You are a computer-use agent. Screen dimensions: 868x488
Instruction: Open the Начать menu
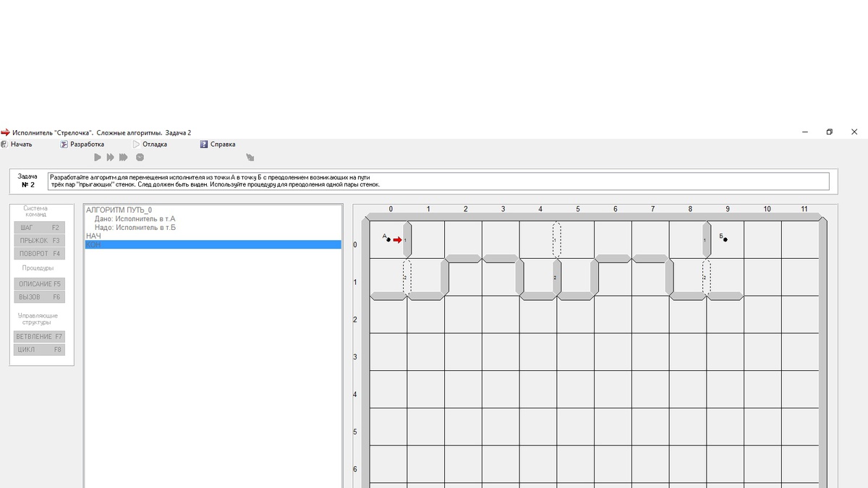[x=17, y=144]
